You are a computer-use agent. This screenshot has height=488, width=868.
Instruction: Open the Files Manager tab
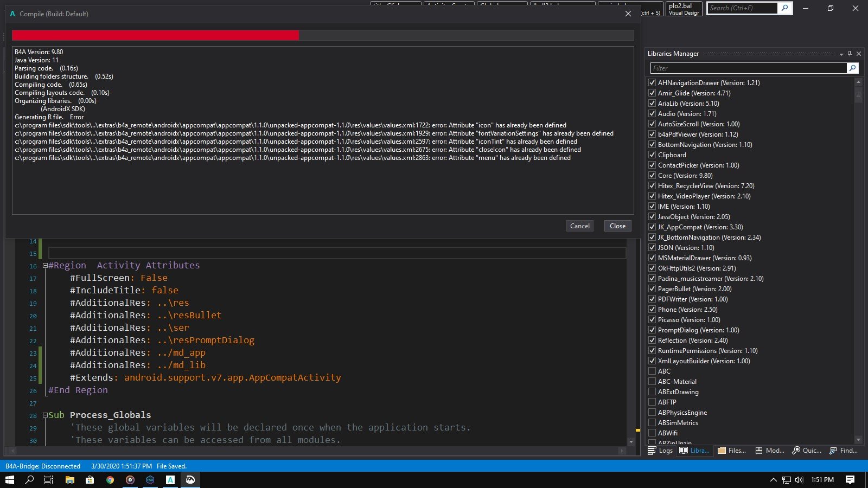731,451
